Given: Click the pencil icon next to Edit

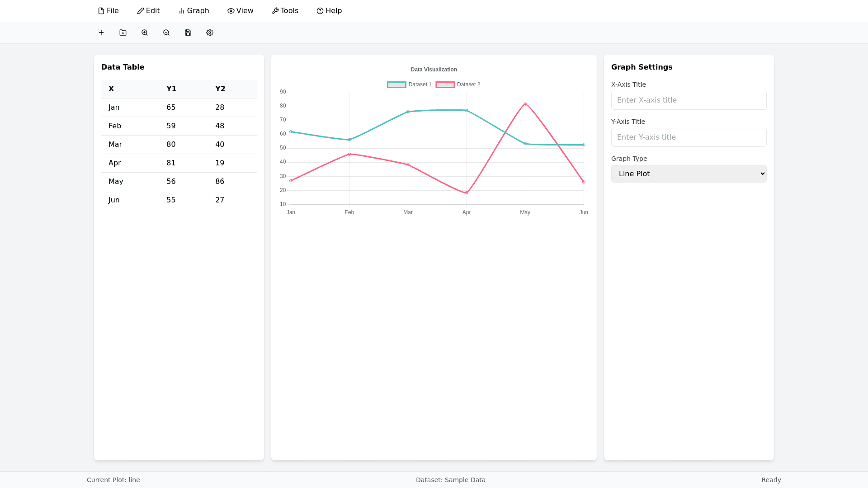Looking at the screenshot, I should [141, 10].
